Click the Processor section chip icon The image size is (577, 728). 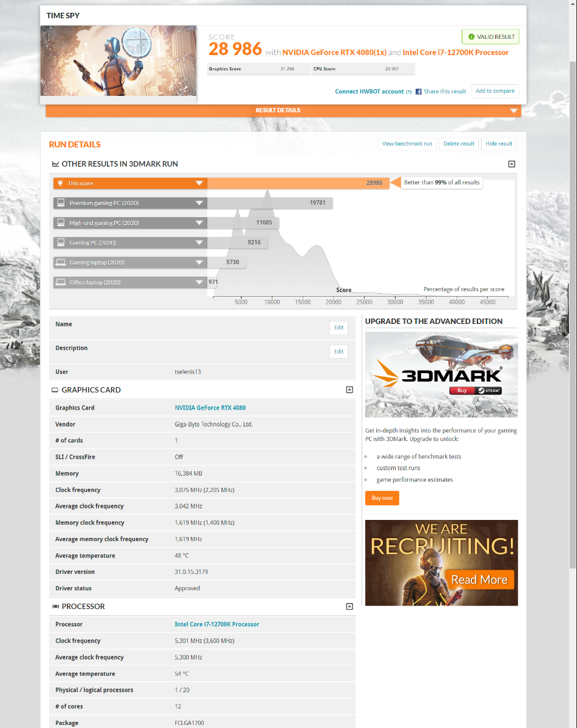(x=55, y=607)
